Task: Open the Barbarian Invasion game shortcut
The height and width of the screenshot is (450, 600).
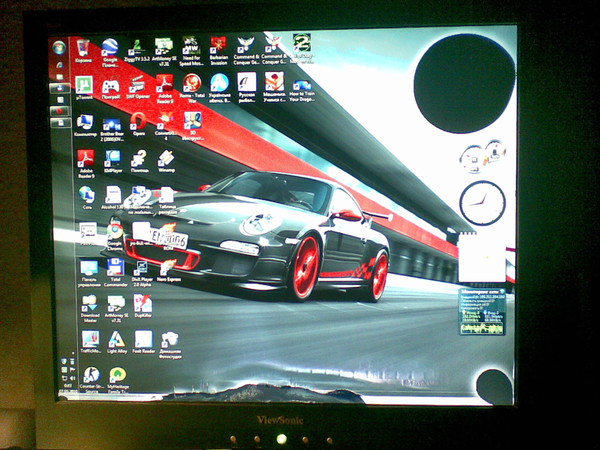Action: (x=218, y=46)
